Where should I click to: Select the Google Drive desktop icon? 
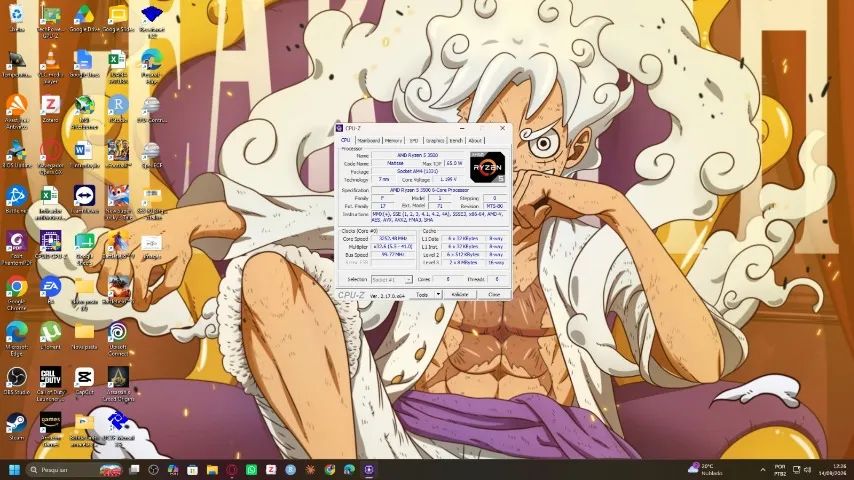[84, 19]
